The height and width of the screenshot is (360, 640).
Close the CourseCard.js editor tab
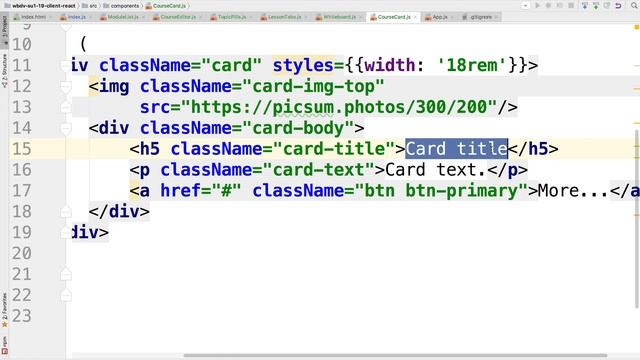coord(415,17)
